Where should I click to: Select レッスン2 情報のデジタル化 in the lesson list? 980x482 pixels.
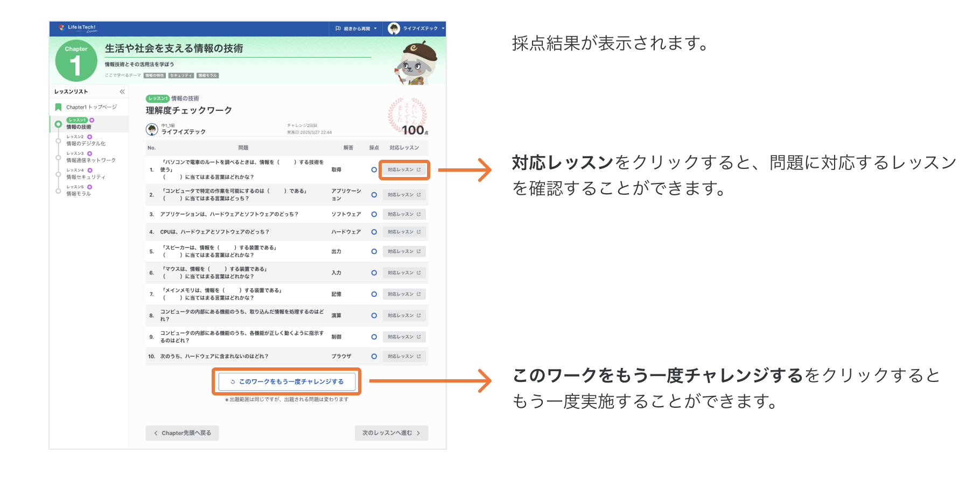click(x=86, y=144)
